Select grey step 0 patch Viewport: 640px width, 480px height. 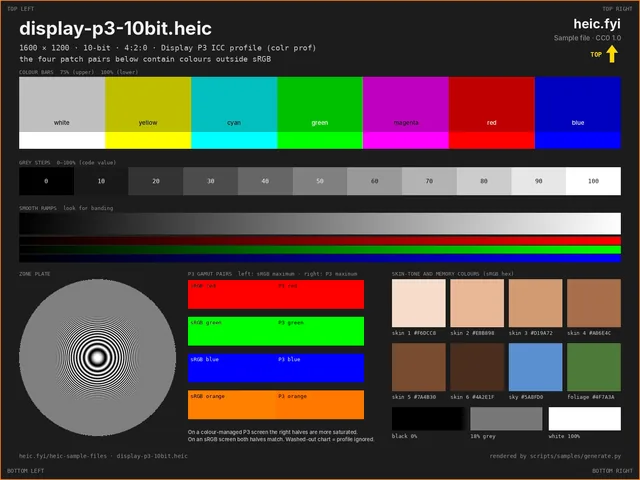[x=47, y=181]
